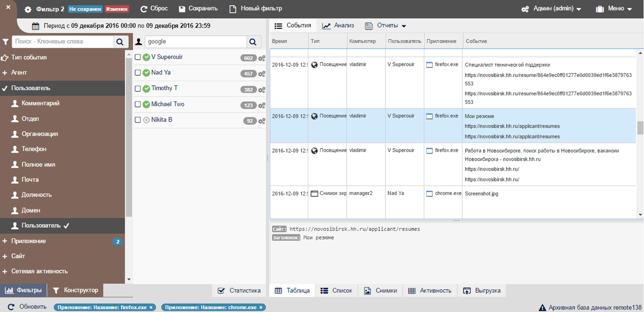
Task: Click the 602 count badge
Action: pyautogui.click(x=248, y=58)
